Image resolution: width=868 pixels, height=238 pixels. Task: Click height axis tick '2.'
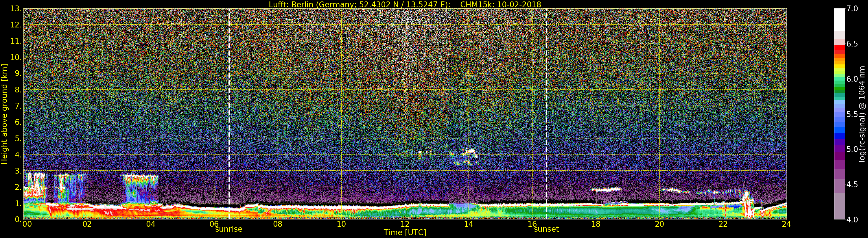pyautogui.click(x=18, y=187)
